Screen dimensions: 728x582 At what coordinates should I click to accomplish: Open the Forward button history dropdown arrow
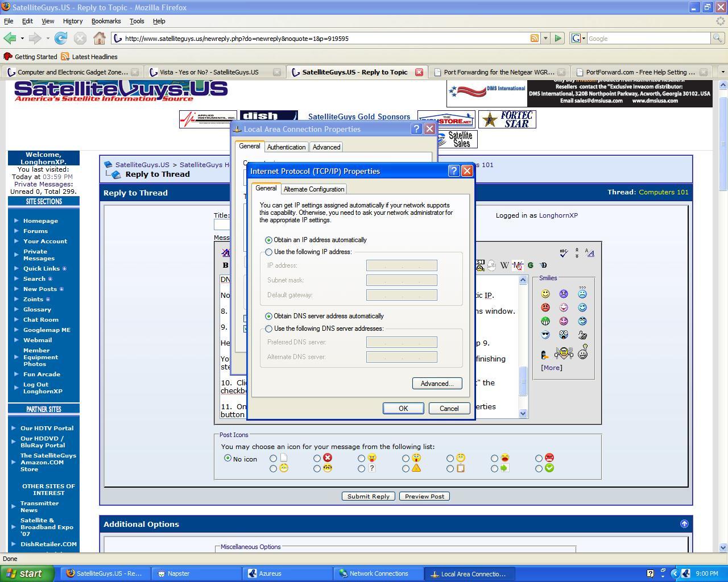point(48,38)
